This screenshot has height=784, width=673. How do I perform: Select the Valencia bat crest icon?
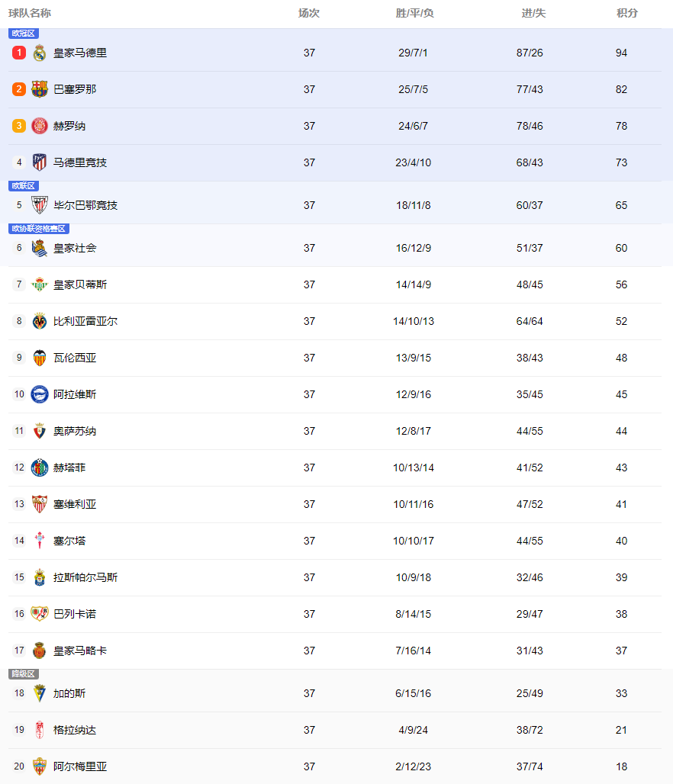[40, 358]
